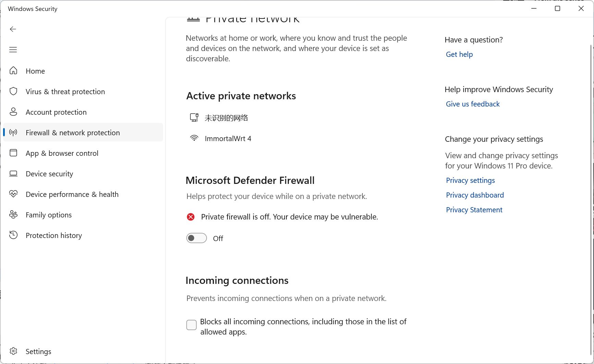Click the red error icon for private firewall
Screen dimensions: 594x364
(191, 217)
